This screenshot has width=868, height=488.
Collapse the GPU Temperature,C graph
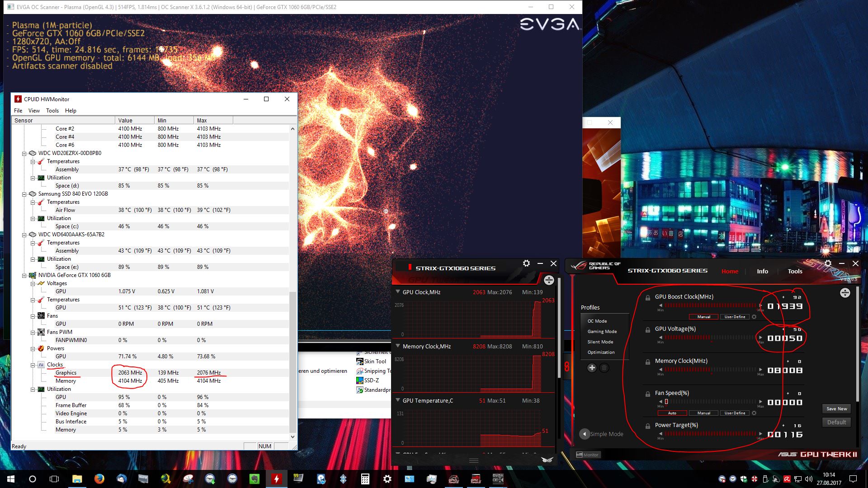click(x=398, y=400)
